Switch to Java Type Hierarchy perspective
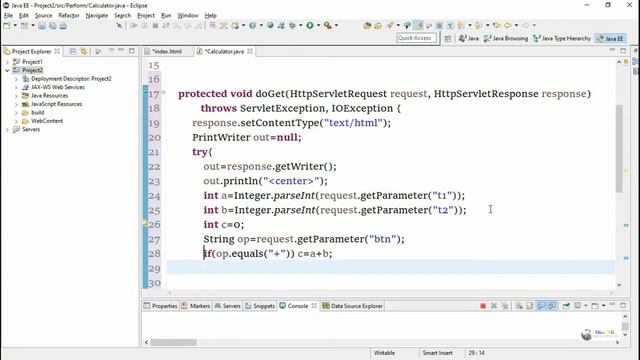This screenshot has width=640, height=360. (562, 38)
